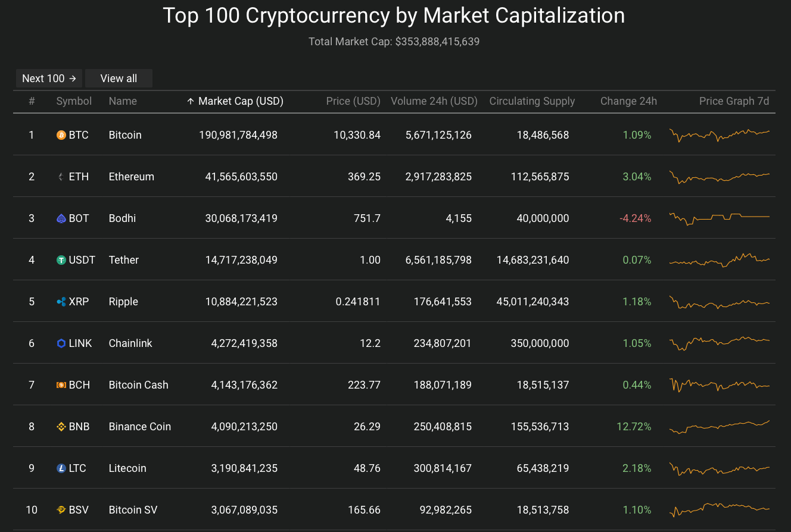Click Ethereum's 3.04% change value

[637, 177]
